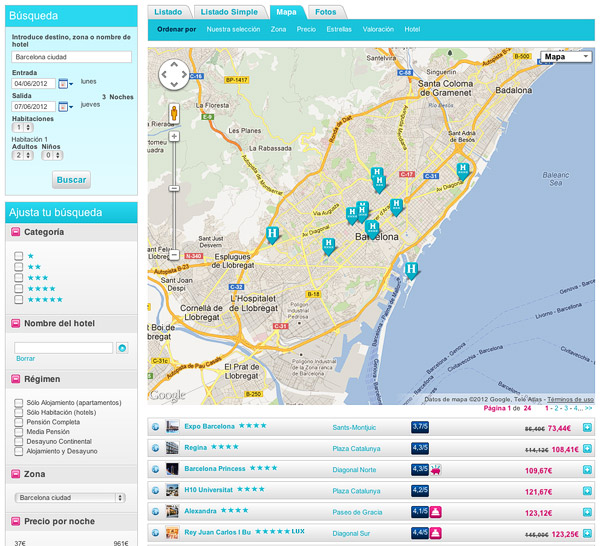Go to results page 2
The image size is (600, 546).
point(556,408)
